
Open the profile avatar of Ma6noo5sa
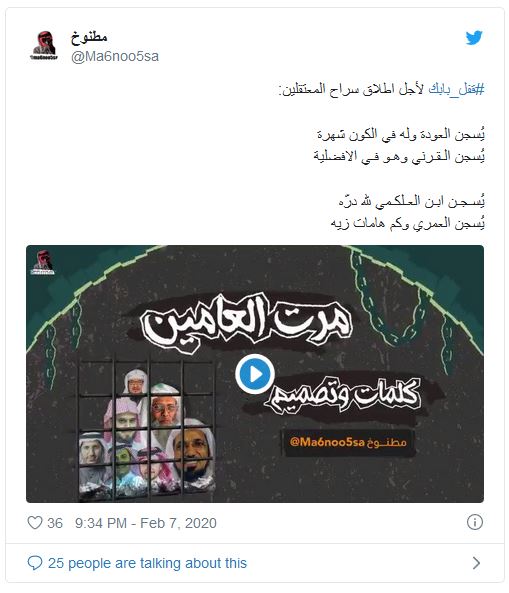pyautogui.click(x=44, y=46)
